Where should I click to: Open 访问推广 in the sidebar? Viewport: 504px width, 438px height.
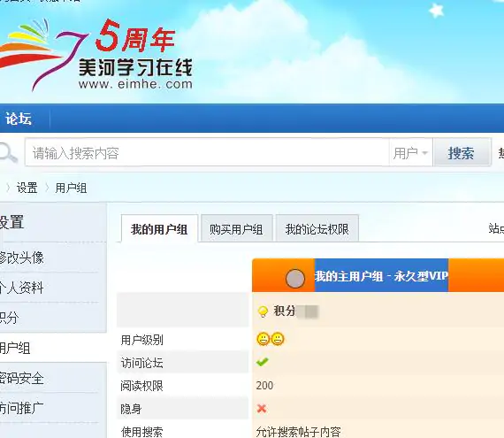[22, 409]
